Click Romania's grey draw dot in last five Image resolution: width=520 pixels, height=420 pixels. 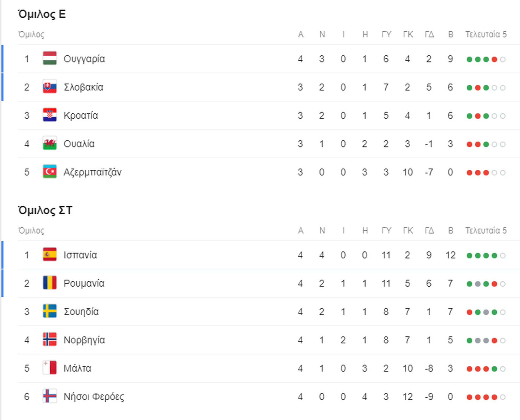[478, 284]
